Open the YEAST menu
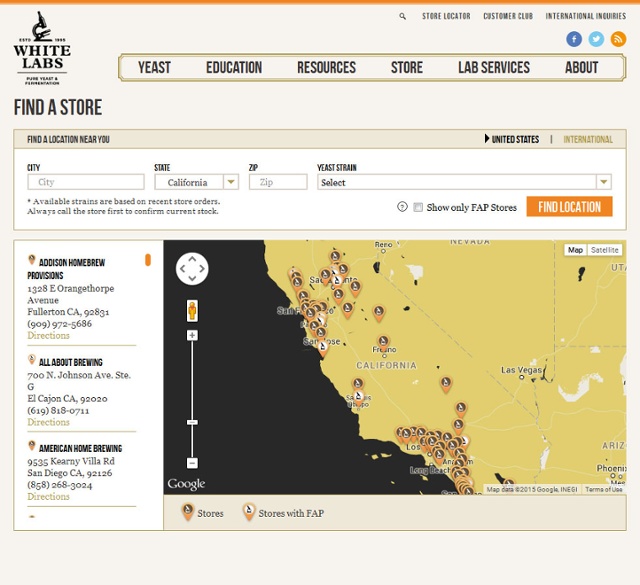The image size is (640, 585). 154,67
